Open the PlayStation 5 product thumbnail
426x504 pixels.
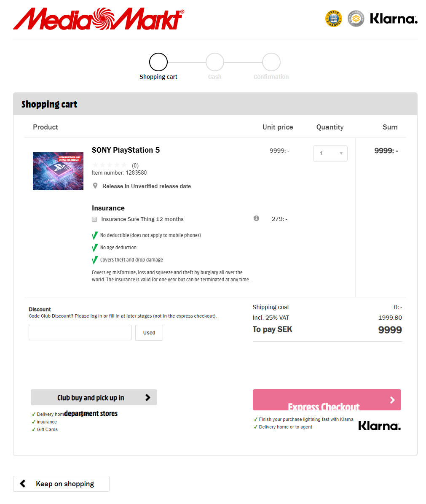tap(58, 171)
